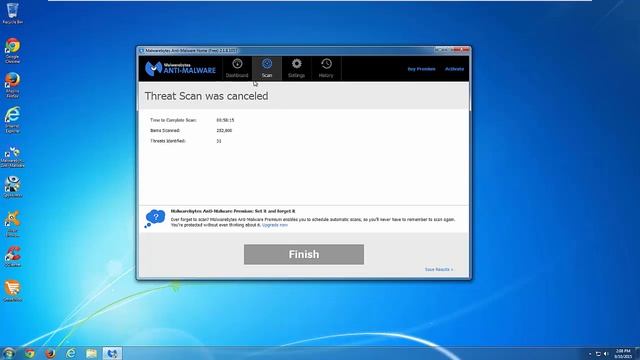The image size is (640, 360).
Task: Select the shopping cart desktop shortcut
Action: coord(13,291)
